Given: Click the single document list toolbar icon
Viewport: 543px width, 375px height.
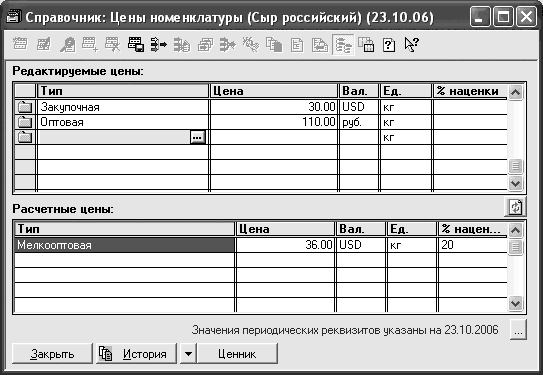Looking at the screenshot, I should 297,45.
